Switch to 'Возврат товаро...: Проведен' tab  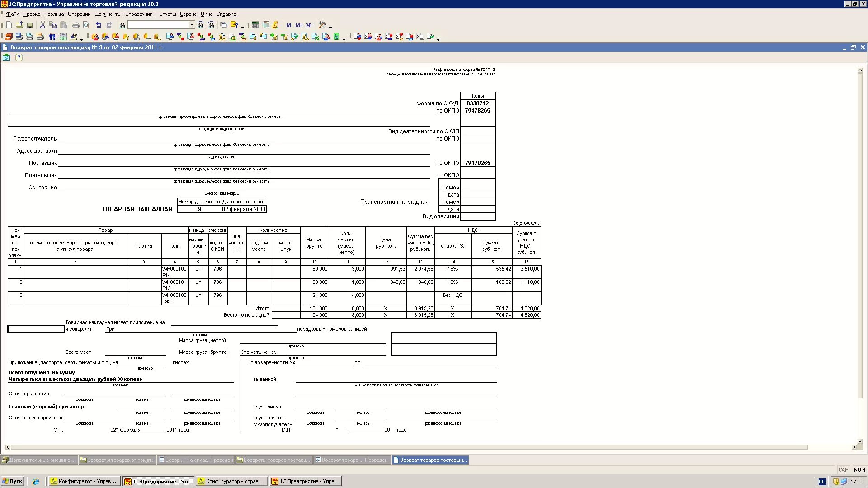[352, 460]
